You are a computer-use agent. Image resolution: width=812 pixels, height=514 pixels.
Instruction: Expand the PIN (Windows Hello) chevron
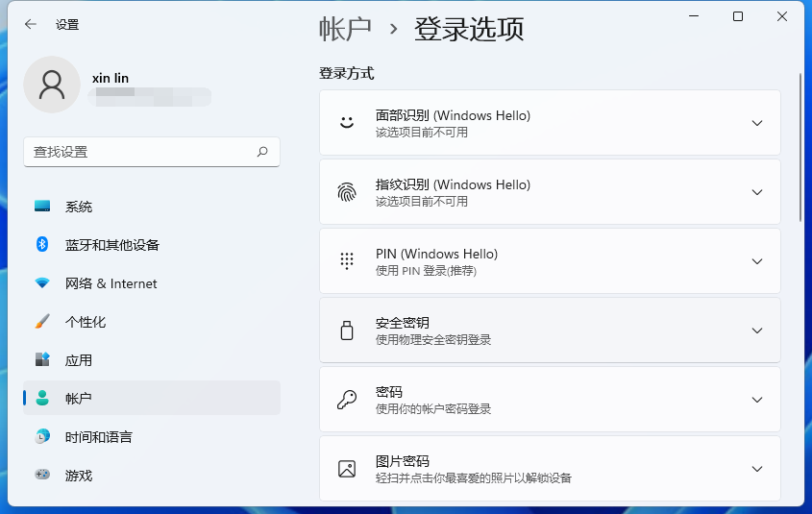pyautogui.click(x=757, y=261)
